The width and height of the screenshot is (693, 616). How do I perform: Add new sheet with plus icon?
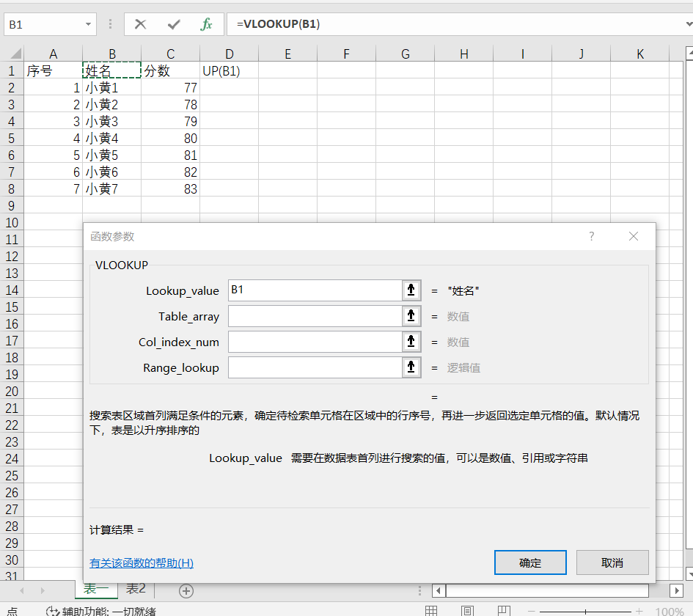(x=186, y=591)
